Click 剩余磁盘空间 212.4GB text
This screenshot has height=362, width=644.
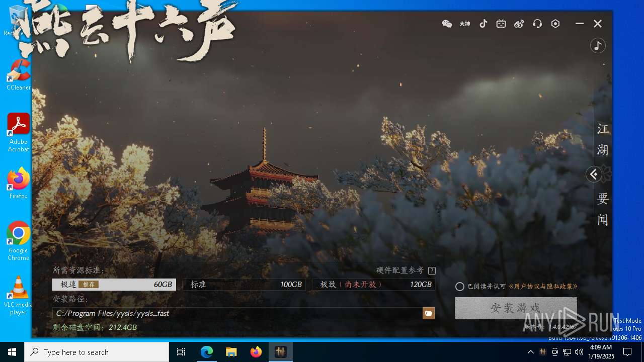95,327
